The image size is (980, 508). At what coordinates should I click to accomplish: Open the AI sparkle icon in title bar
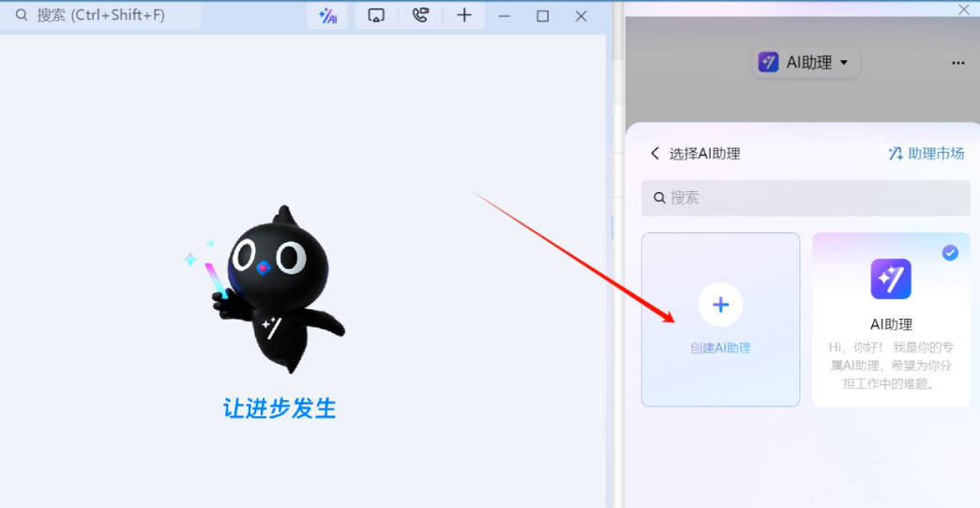pos(327,16)
